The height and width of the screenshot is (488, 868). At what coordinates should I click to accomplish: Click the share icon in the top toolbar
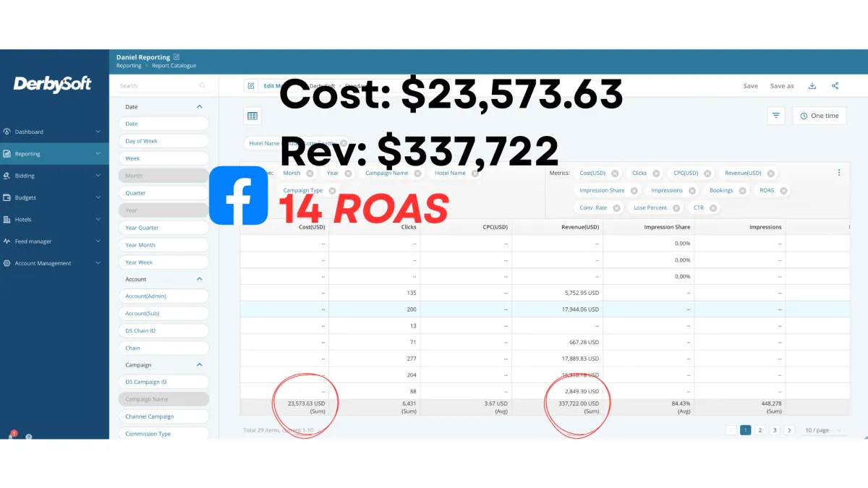(x=835, y=86)
